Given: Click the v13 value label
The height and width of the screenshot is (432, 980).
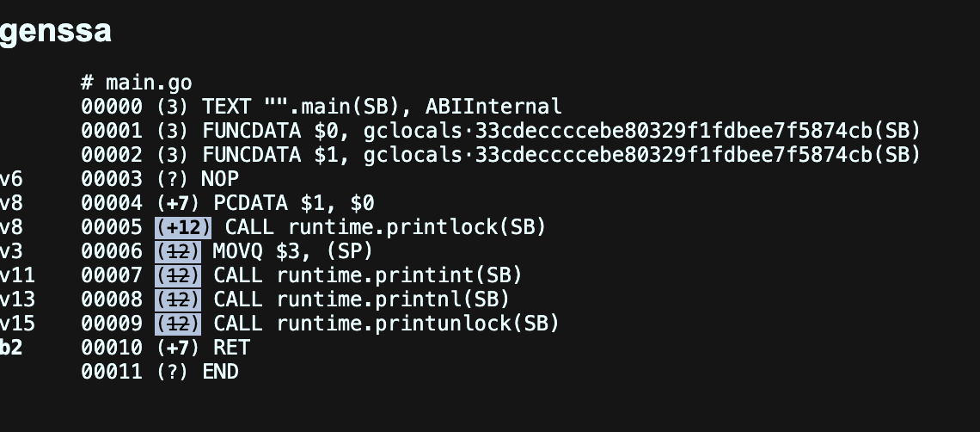Looking at the screenshot, I should click(17, 299).
